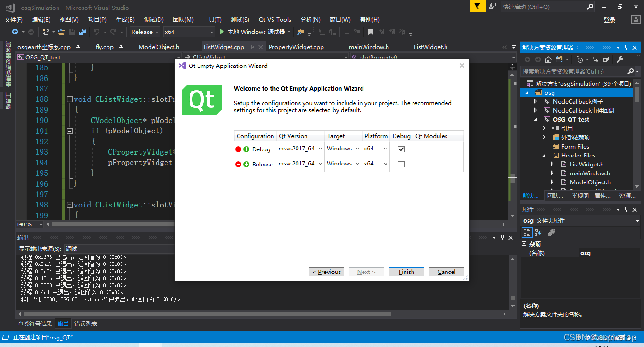Click the account avatar icon beside 登录
Image resolution: width=644 pixels, height=347 pixels.
(x=636, y=20)
